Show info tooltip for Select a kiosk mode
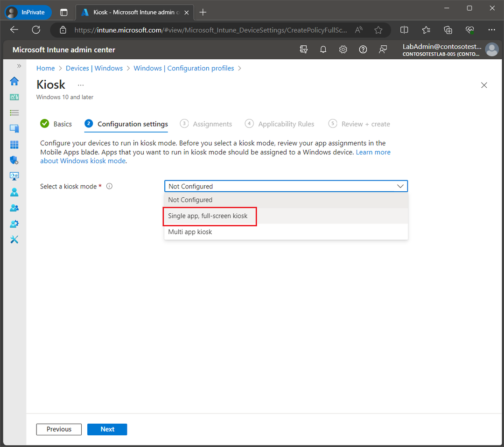The height and width of the screenshot is (447, 504). click(x=109, y=186)
